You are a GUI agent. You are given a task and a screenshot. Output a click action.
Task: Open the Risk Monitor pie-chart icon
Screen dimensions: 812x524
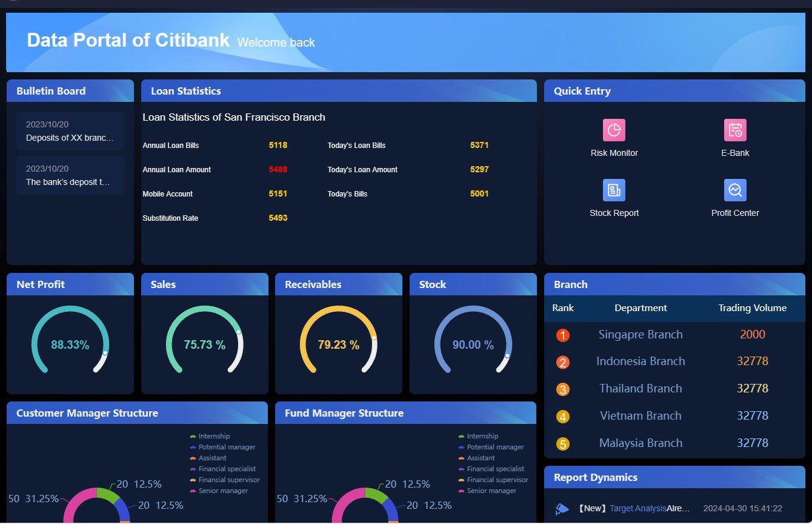(614, 130)
